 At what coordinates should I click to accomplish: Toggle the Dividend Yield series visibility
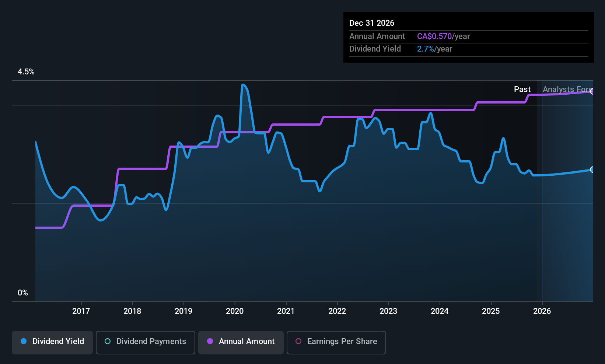click(52, 342)
